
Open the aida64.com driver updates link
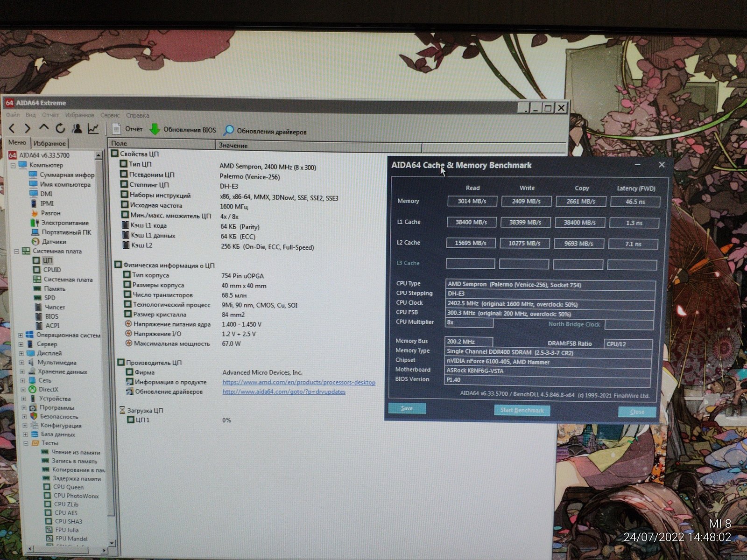[x=284, y=392]
